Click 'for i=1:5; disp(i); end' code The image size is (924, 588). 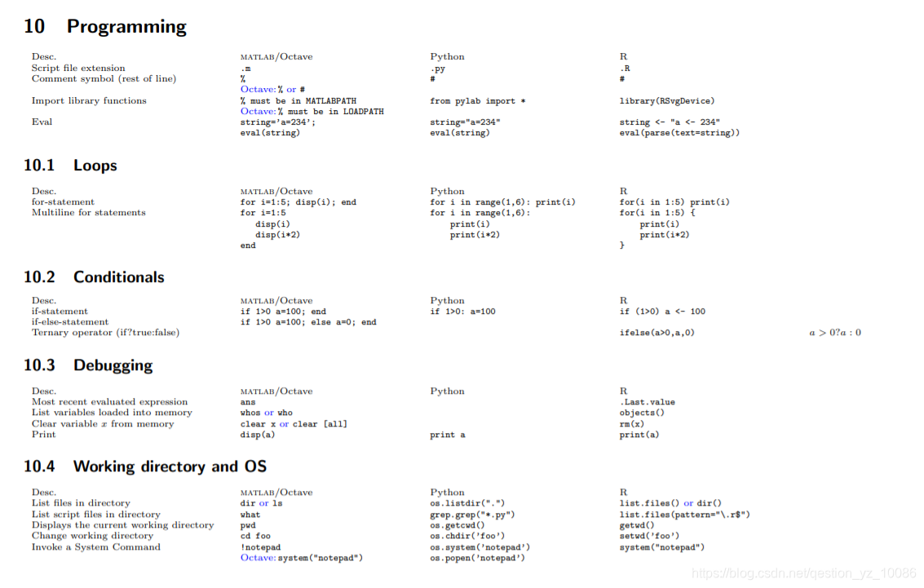tap(298, 202)
